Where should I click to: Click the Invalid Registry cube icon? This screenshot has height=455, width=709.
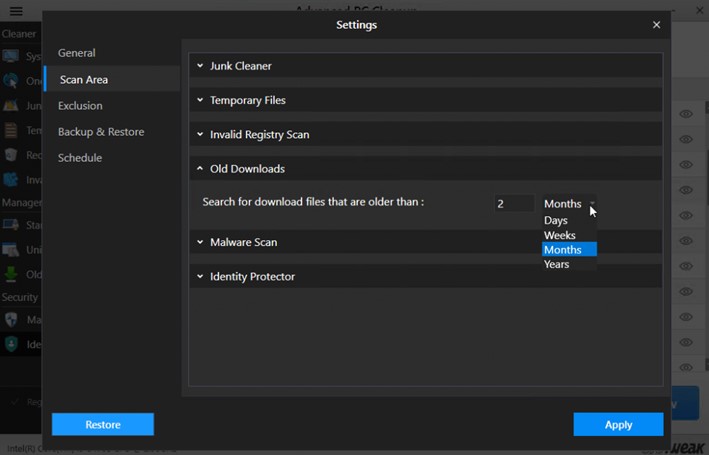tap(10, 180)
